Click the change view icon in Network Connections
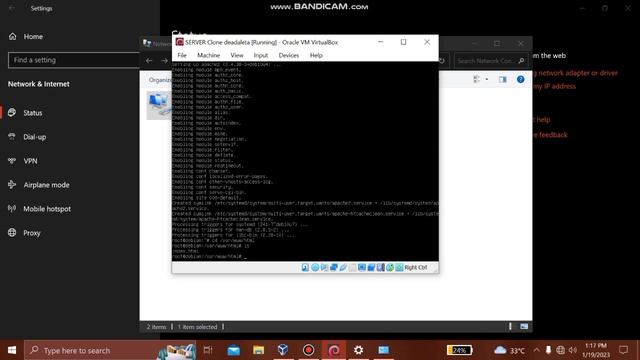Screen dimensions: 640x360 [477, 79]
